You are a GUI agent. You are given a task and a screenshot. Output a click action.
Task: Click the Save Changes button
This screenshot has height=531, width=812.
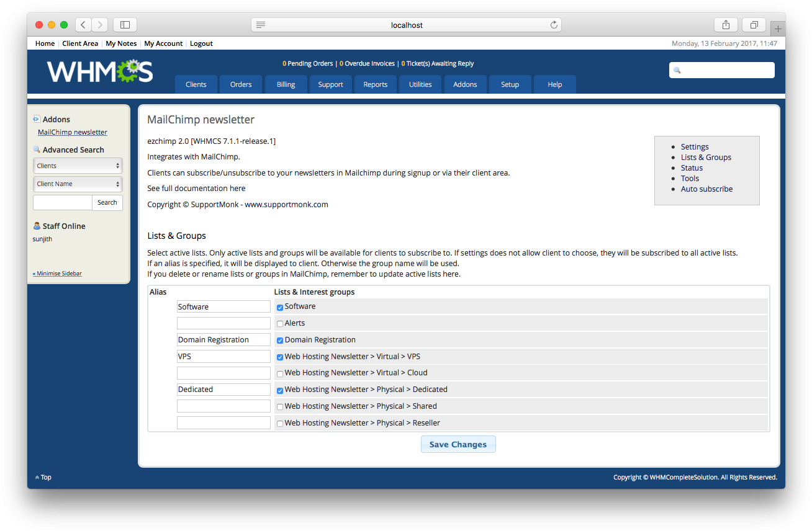tap(458, 444)
